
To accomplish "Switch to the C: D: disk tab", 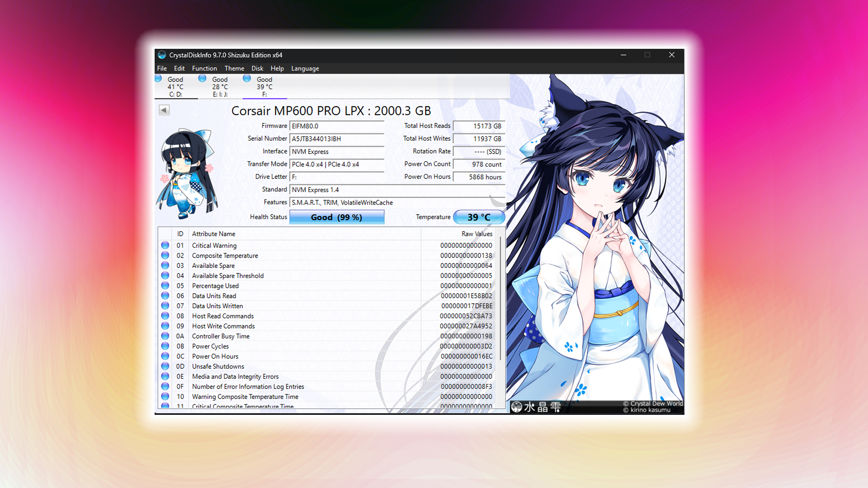I will 176,86.
